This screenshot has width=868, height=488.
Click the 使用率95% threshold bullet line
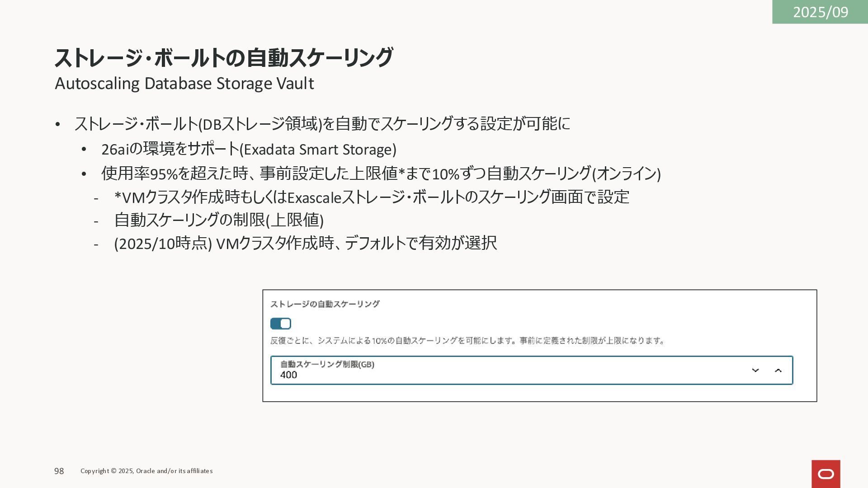tap(381, 173)
